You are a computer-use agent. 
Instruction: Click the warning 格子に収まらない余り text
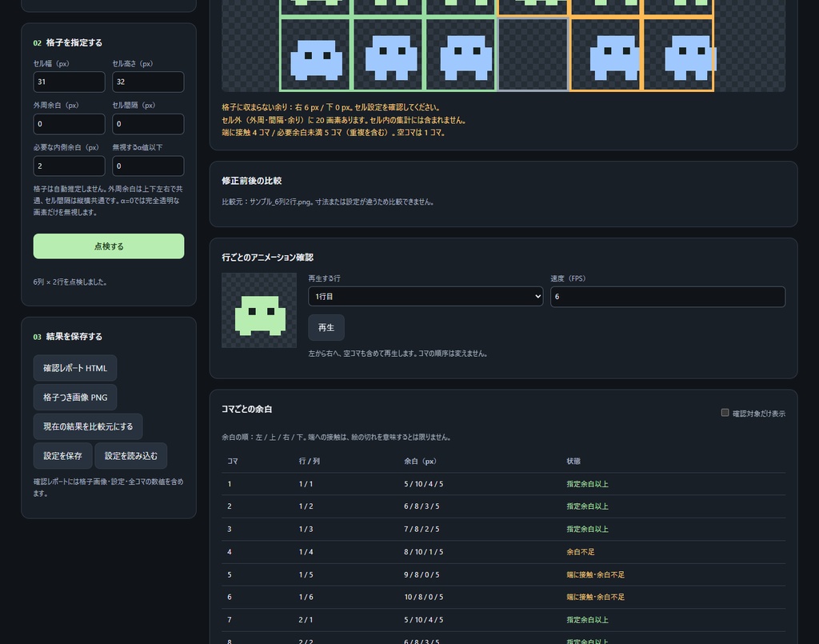[x=331, y=107]
